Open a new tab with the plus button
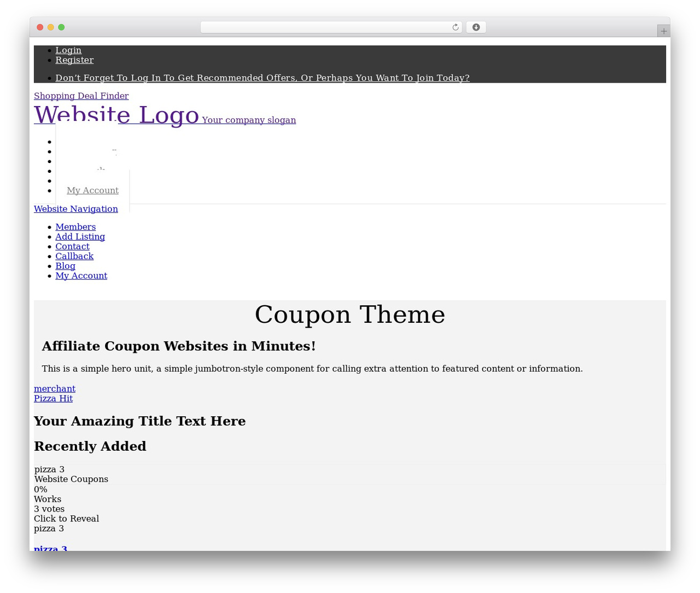700x593 pixels. [663, 31]
